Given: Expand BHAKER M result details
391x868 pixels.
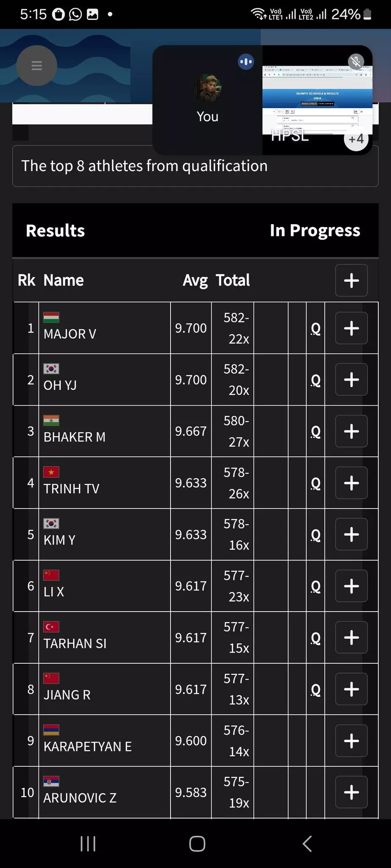Looking at the screenshot, I should coord(351,431).
